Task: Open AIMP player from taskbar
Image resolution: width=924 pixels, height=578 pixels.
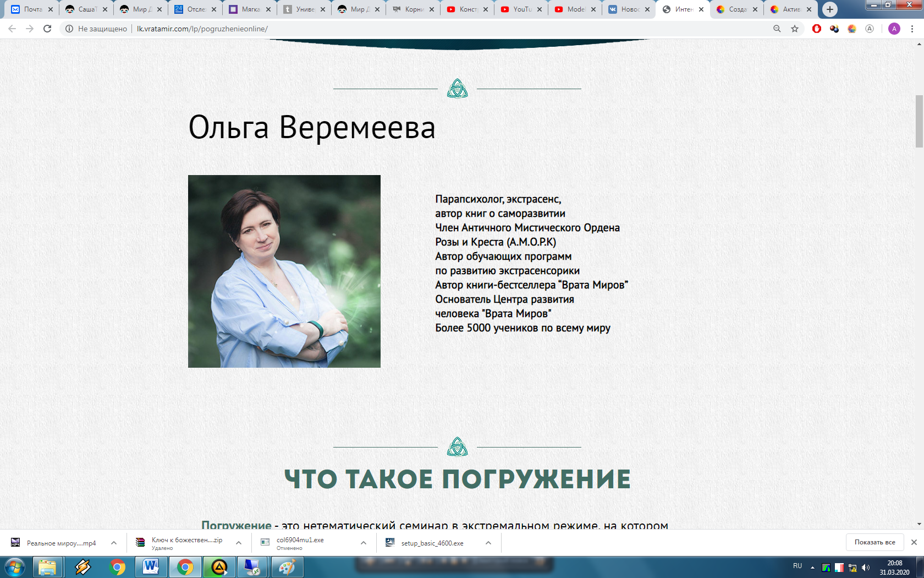Action: pyautogui.click(x=219, y=567)
